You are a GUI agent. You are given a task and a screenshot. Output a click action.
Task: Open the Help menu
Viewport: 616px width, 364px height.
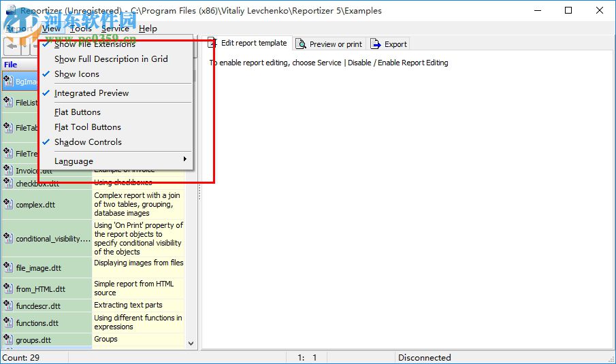pyautogui.click(x=148, y=29)
